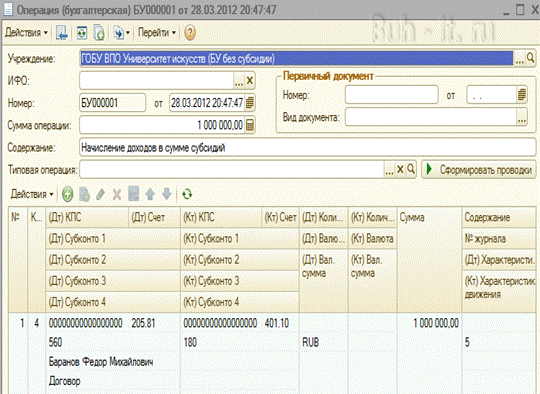Select debit account cell 205.81
540x394 pixels.
click(x=155, y=323)
